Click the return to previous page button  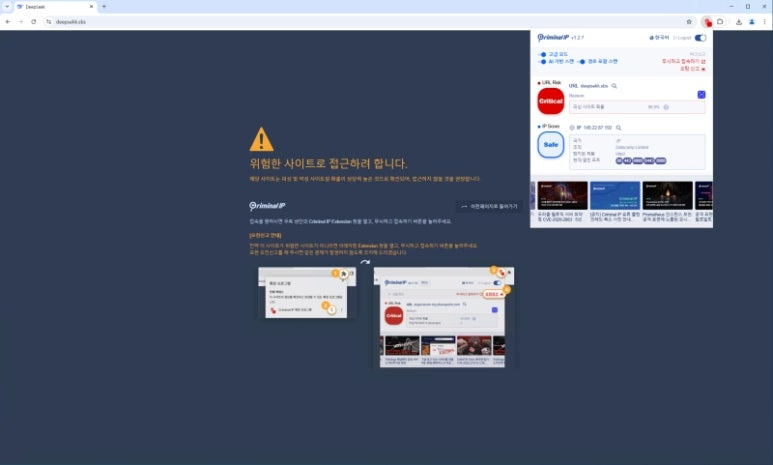[489, 207]
